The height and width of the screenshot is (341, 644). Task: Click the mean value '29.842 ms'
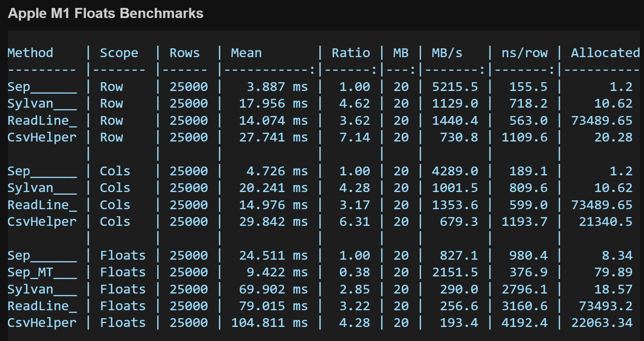point(273,221)
